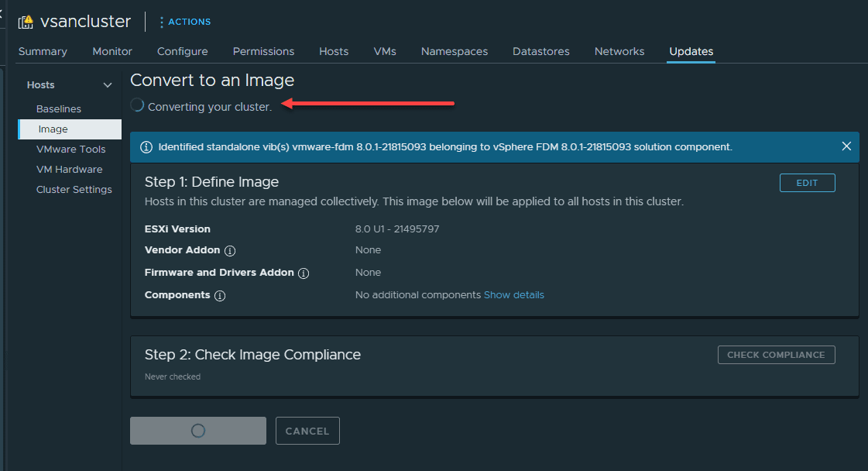Open the Datastores tab
This screenshot has width=868, height=471.
pyautogui.click(x=540, y=51)
